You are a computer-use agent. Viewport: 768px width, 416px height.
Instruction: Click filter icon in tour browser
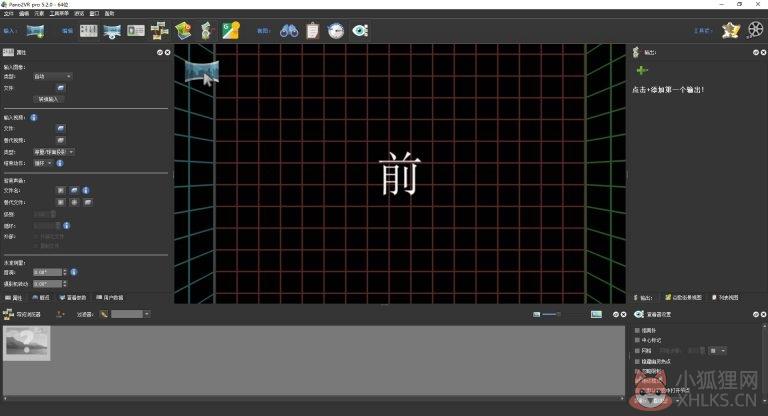click(x=104, y=314)
